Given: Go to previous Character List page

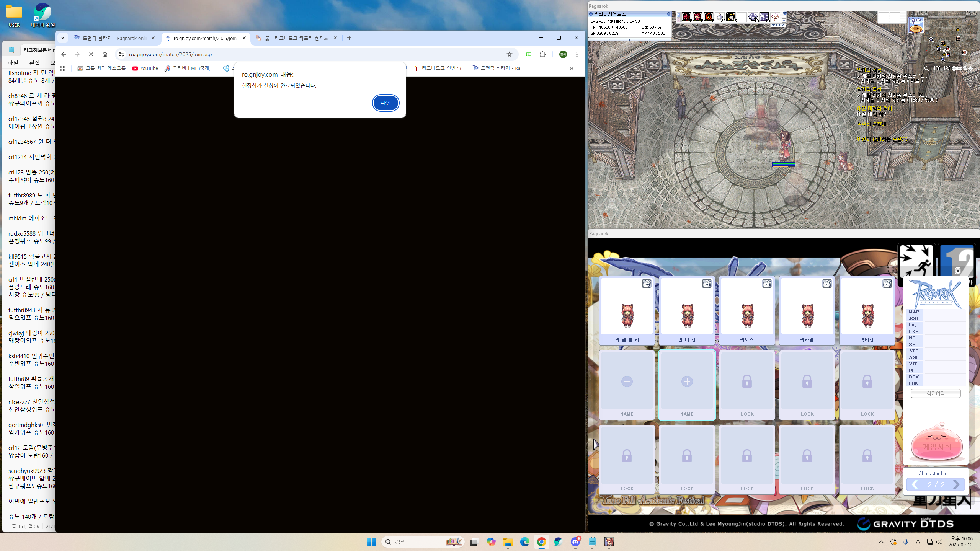Looking at the screenshot, I should coord(915,484).
